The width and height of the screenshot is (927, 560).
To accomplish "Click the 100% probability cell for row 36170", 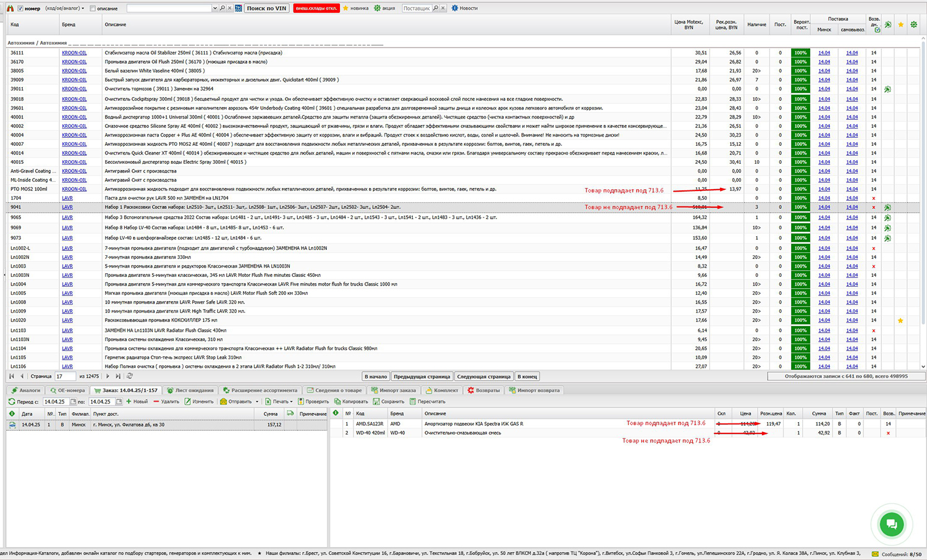I will 800,62.
